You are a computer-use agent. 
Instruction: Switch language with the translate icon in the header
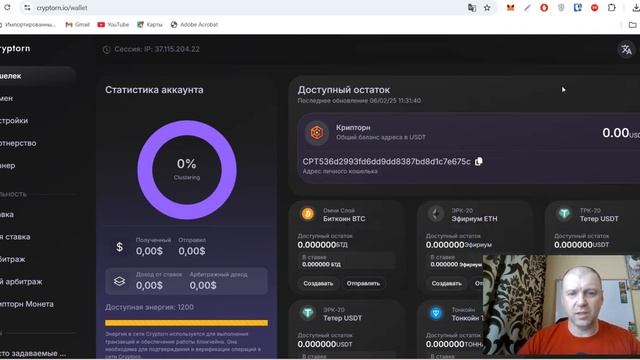click(626, 49)
